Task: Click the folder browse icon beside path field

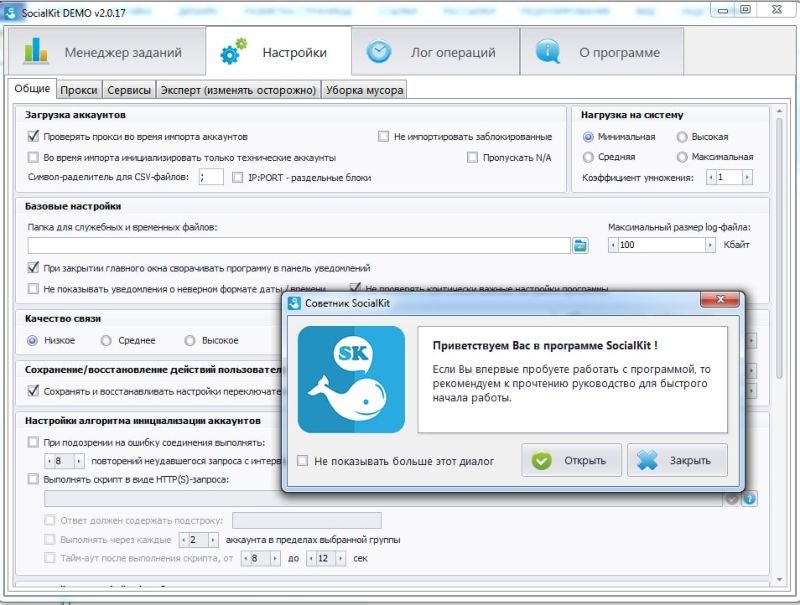Action: click(580, 245)
